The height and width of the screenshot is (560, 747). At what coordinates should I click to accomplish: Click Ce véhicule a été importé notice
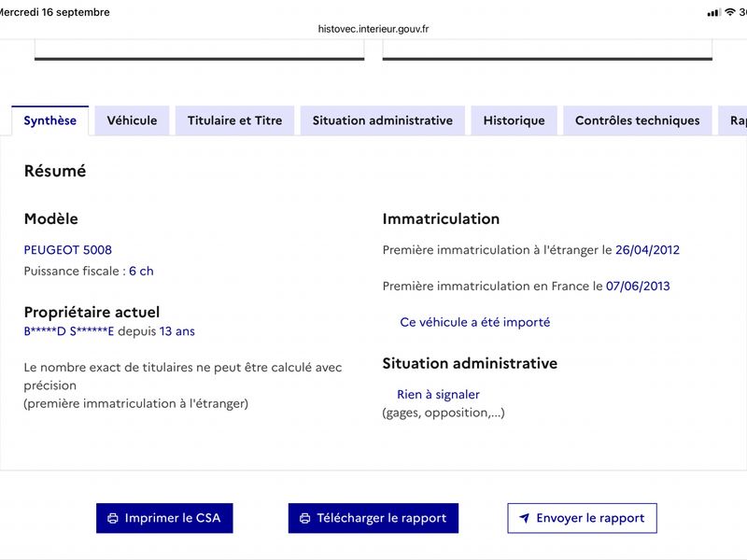point(475,322)
